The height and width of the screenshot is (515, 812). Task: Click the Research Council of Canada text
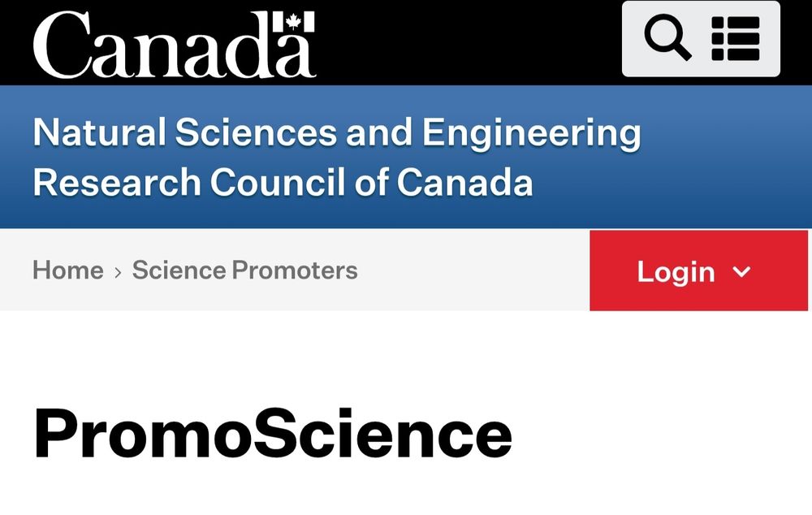(283, 183)
